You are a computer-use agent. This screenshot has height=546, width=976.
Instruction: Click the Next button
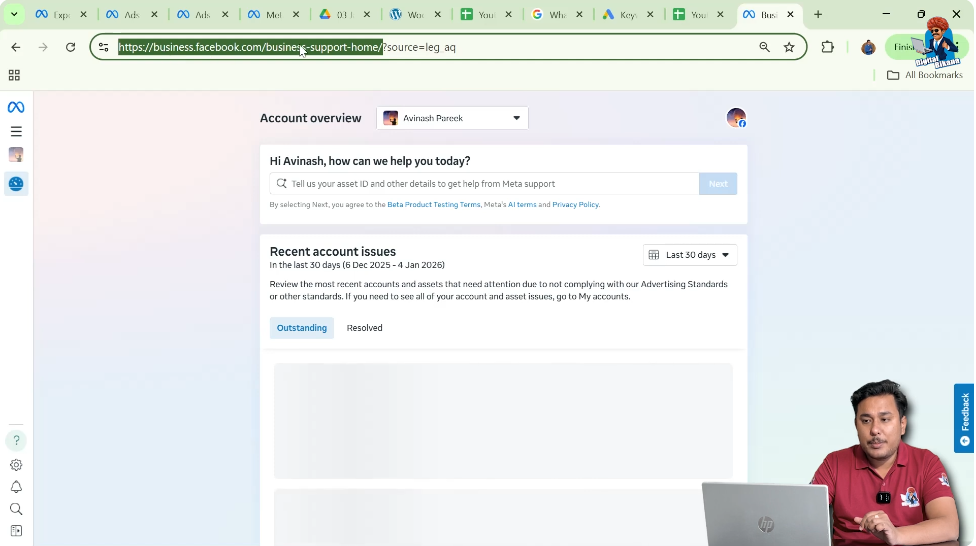click(718, 184)
